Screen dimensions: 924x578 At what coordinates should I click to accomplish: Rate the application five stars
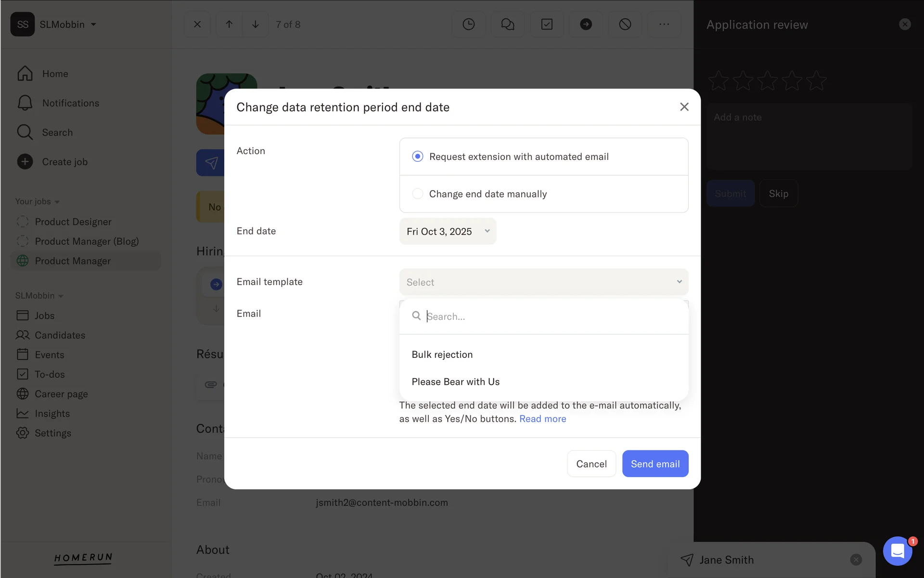(x=816, y=80)
